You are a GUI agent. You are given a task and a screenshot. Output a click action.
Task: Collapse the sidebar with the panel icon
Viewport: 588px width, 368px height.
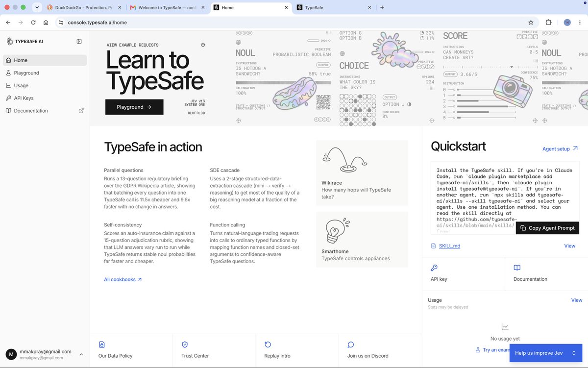pyautogui.click(x=79, y=42)
